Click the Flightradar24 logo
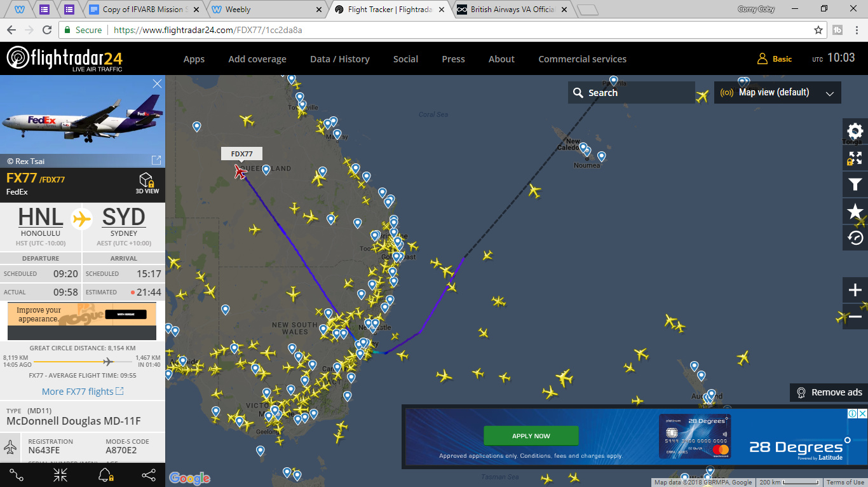Image resolution: width=868 pixels, height=487 pixels. [x=64, y=58]
